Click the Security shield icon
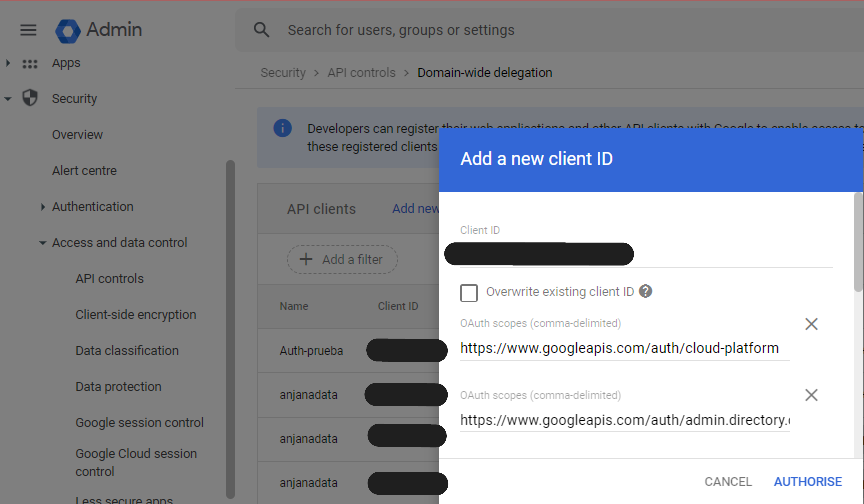The height and width of the screenshot is (504, 864). 30,99
